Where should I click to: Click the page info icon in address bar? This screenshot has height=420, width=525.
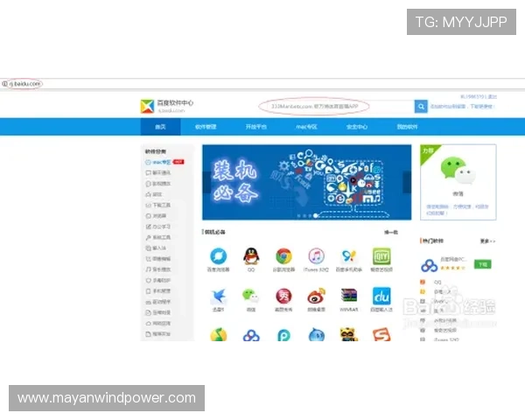tap(4, 84)
